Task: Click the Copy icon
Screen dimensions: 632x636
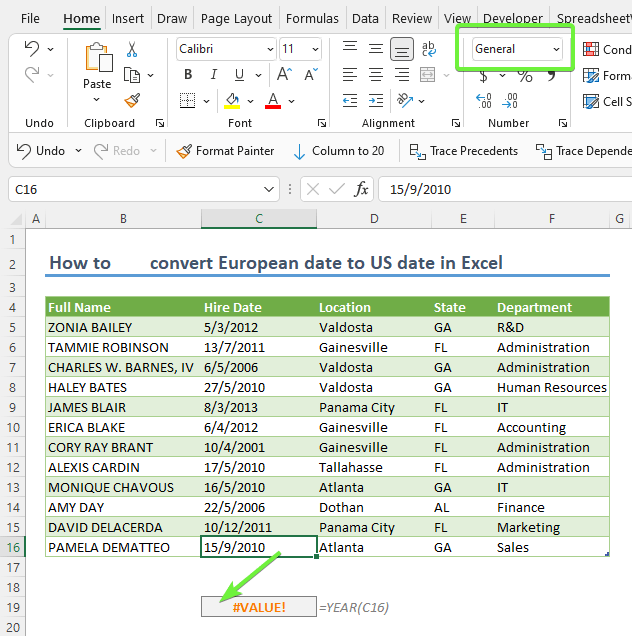Action: [132, 75]
